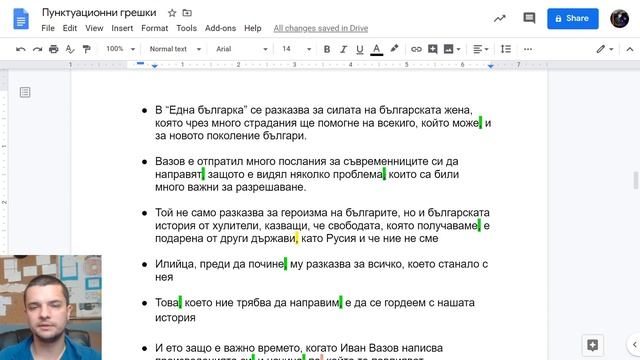Open the editing mode pencil dropdown

click(x=604, y=49)
